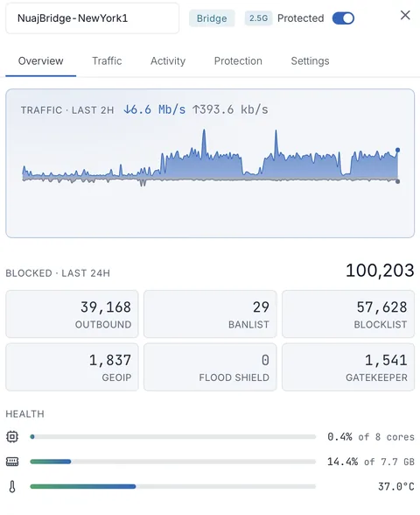Open the Gatekeeper blocked card
Screen dimensions: 420x515
tap(348, 367)
